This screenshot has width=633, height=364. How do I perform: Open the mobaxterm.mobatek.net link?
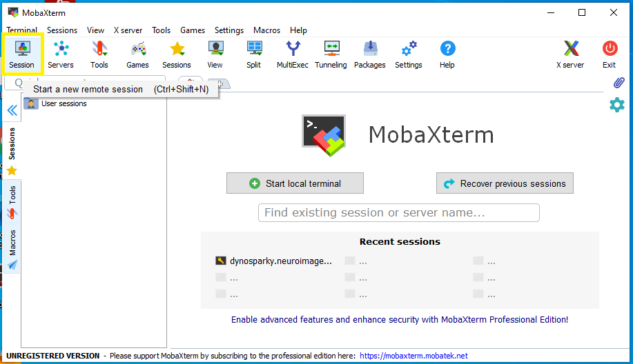[413, 356]
